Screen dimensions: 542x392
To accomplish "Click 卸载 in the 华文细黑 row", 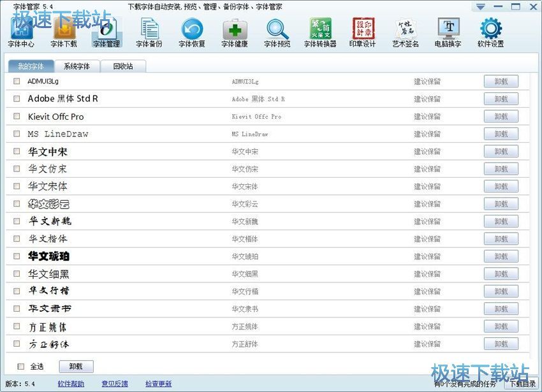I will tap(501, 274).
